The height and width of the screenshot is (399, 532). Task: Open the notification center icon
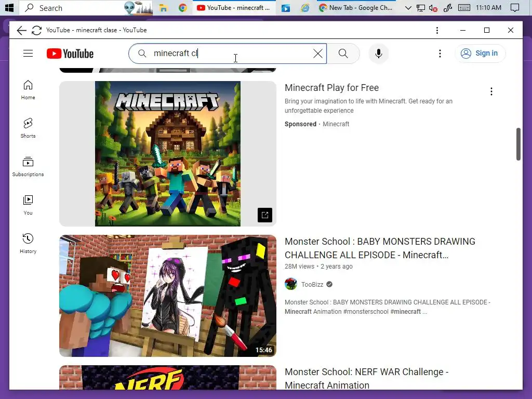coord(515,8)
